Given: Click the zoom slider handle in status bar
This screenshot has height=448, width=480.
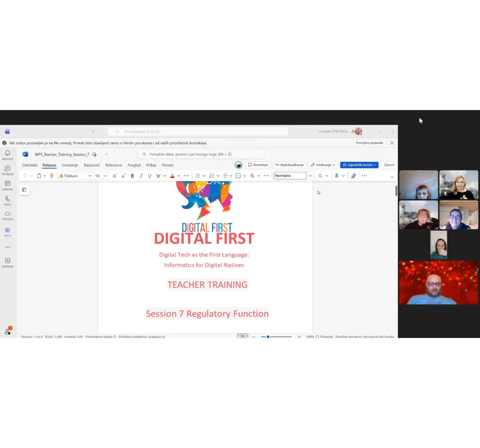Looking at the screenshot, I should point(268,337).
